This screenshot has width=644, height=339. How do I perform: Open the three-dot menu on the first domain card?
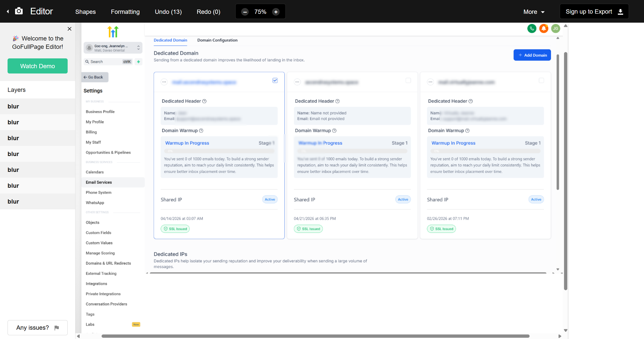pos(164,82)
